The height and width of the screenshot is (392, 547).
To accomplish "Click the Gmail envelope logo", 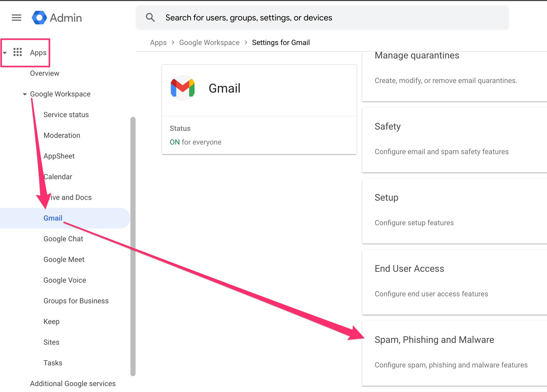I will [183, 88].
